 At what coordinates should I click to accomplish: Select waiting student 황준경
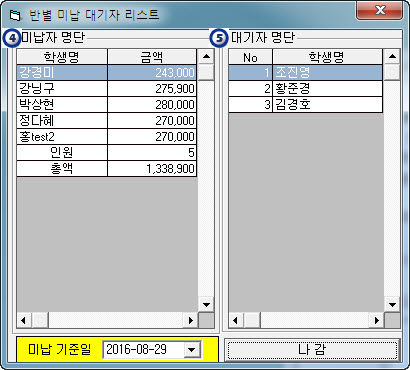click(x=327, y=88)
